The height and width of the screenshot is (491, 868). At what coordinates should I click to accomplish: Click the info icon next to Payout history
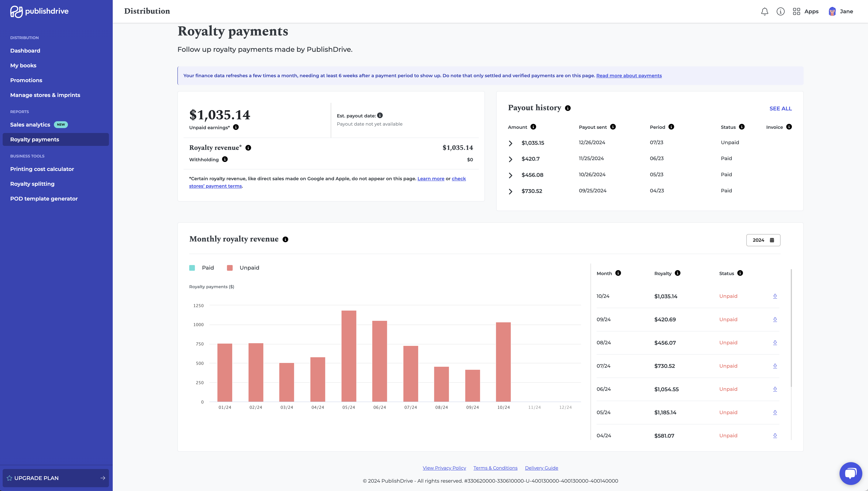(x=568, y=108)
